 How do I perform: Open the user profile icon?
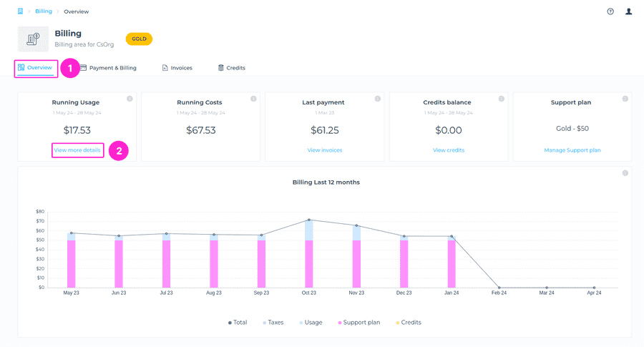click(x=629, y=11)
